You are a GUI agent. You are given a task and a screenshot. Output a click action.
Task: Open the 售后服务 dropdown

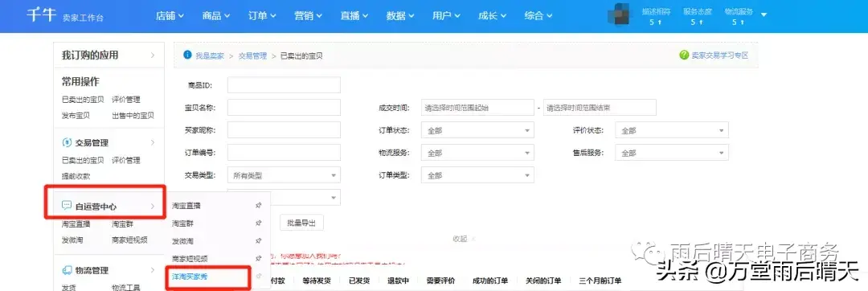click(x=671, y=153)
